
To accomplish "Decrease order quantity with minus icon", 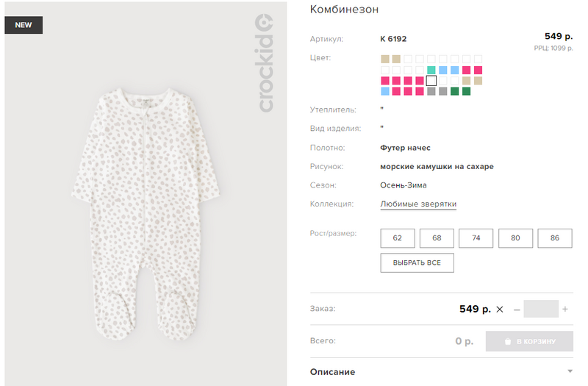I will tap(517, 310).
